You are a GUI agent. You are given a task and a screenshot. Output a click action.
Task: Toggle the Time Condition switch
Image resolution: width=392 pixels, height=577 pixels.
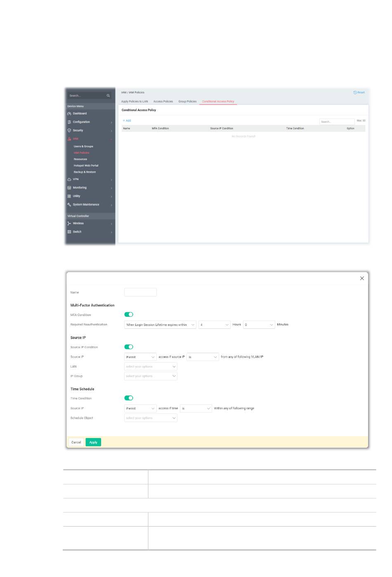point(129,398)
